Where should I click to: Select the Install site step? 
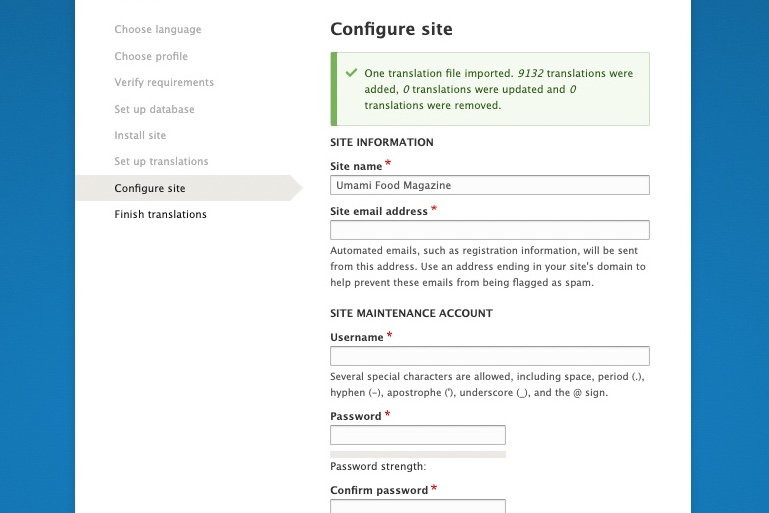[140, 135]
